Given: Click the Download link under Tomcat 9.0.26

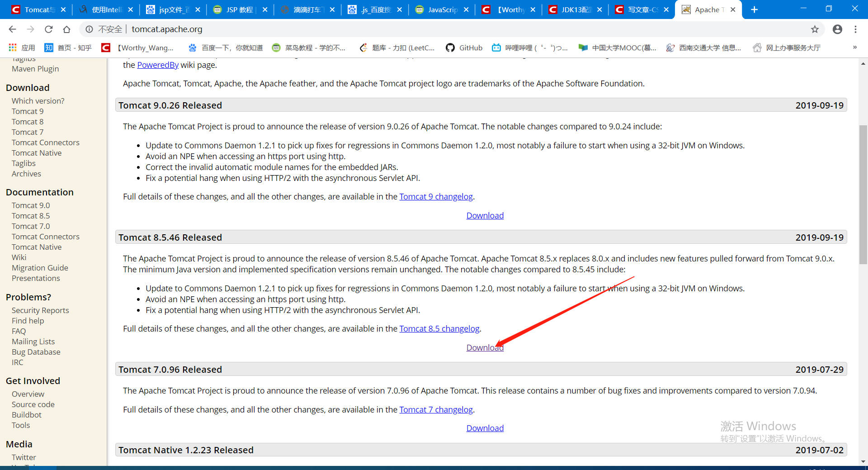Looking at the screenshot, I should coord(485,216).
